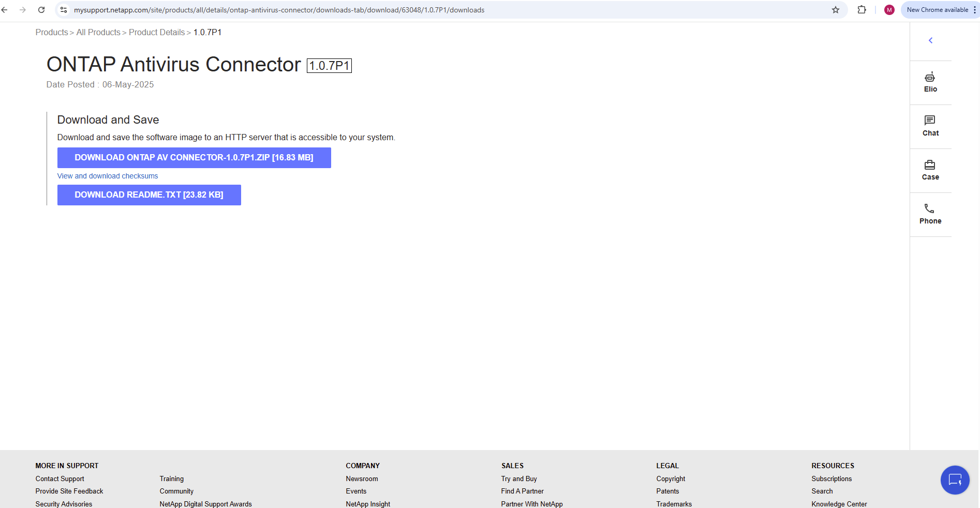Open the Chrome profile avatar M
The height and width of the screenshot is (508, 980).
point(889,10)
